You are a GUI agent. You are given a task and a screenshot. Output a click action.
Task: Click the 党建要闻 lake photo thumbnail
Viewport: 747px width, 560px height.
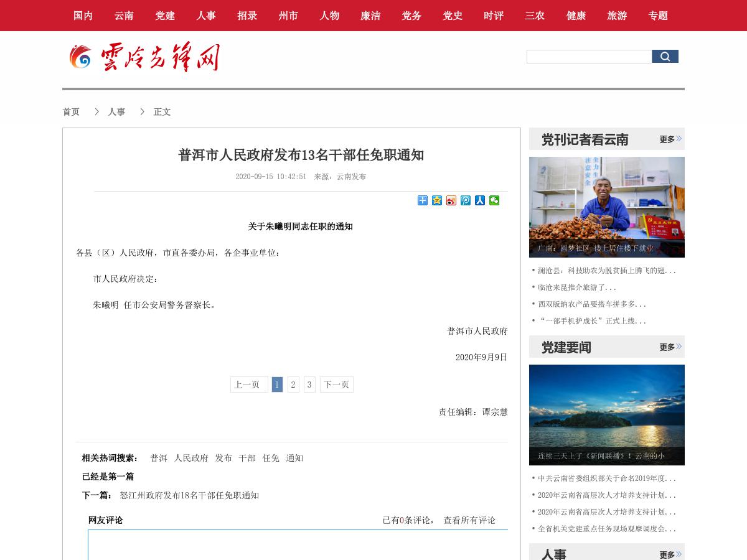tap(606, 415)
